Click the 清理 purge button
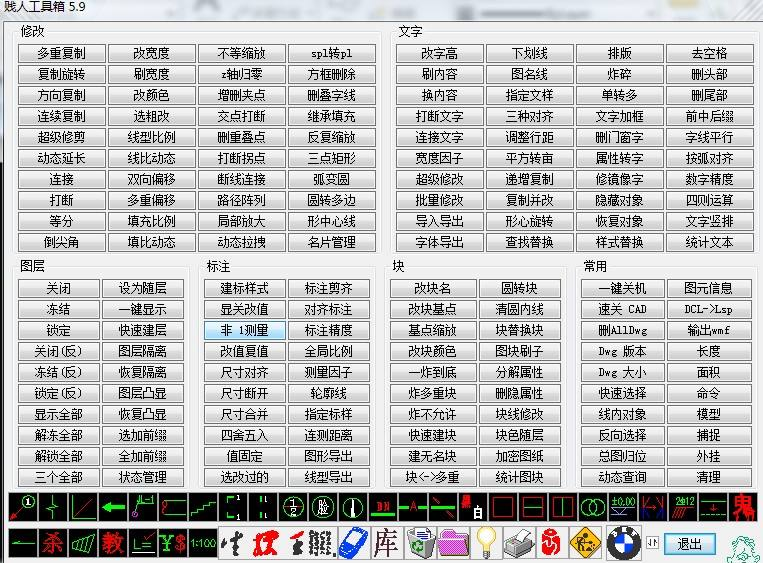 pyautogui.click(x=708, y=477)
